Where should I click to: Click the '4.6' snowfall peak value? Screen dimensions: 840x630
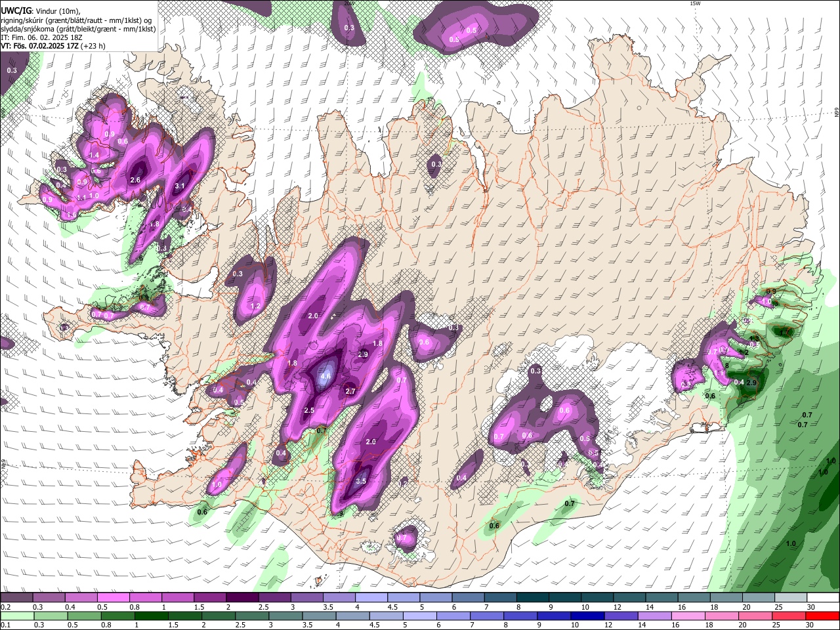(x=325, y=377)
